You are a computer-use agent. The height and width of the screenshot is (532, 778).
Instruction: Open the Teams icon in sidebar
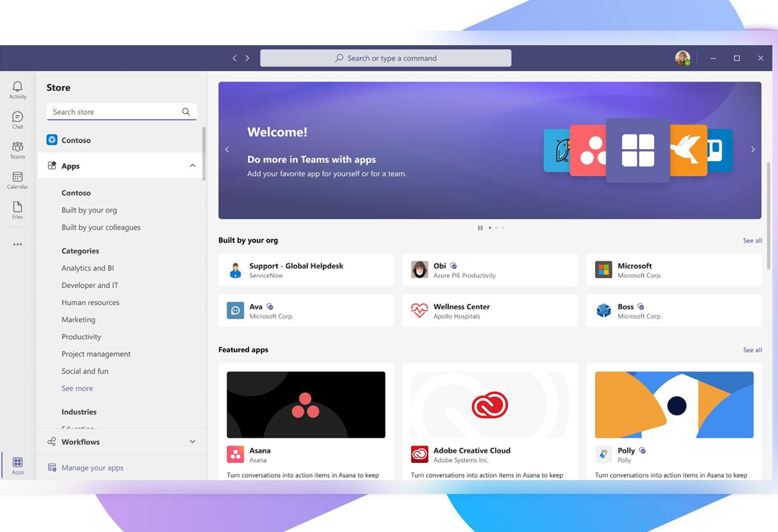(17, 150)
